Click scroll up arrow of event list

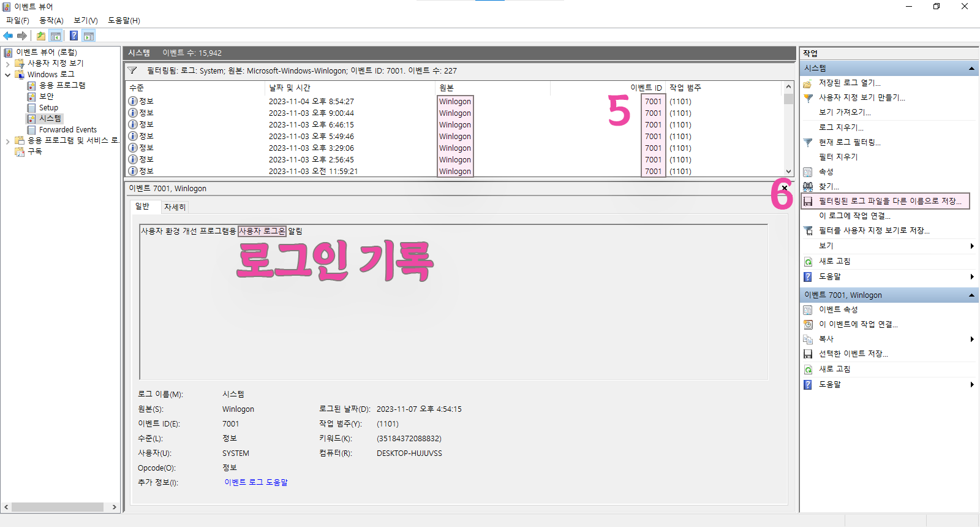coord(788,87)
